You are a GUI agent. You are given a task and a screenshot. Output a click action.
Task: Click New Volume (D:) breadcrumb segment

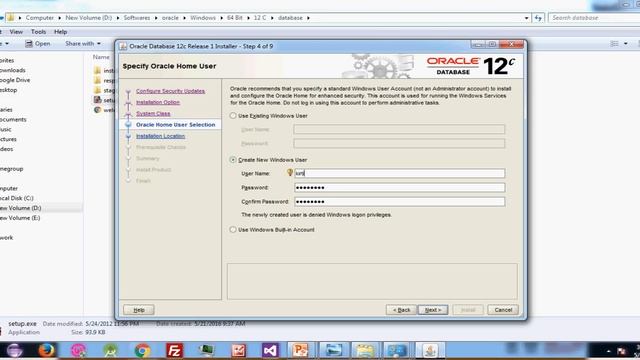point(89,18)
